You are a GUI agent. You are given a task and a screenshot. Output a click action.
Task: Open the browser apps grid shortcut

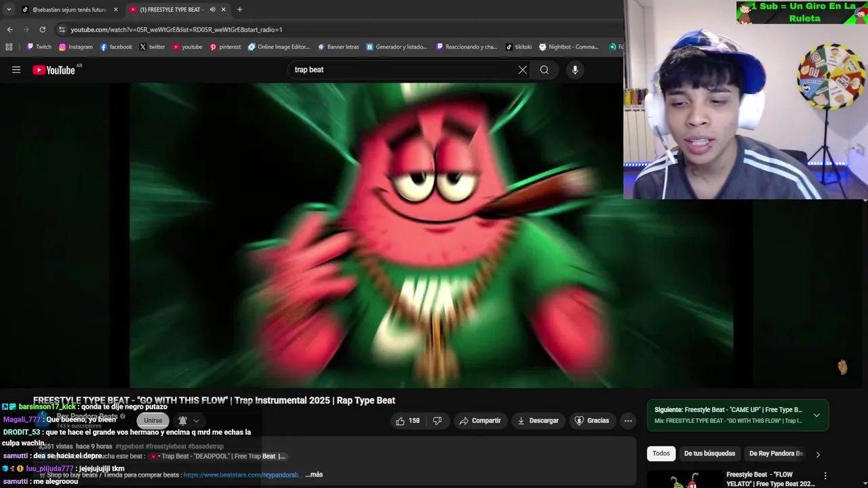(9, 47)
